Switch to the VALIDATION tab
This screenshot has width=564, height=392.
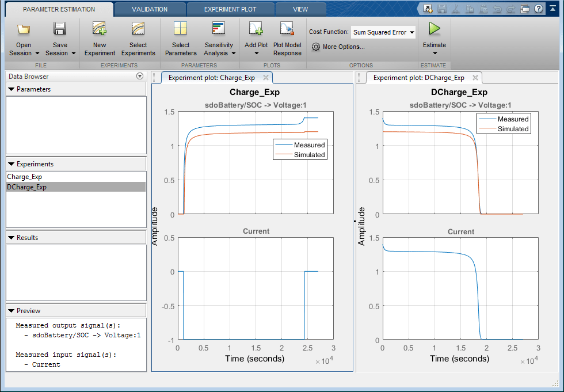150,9
